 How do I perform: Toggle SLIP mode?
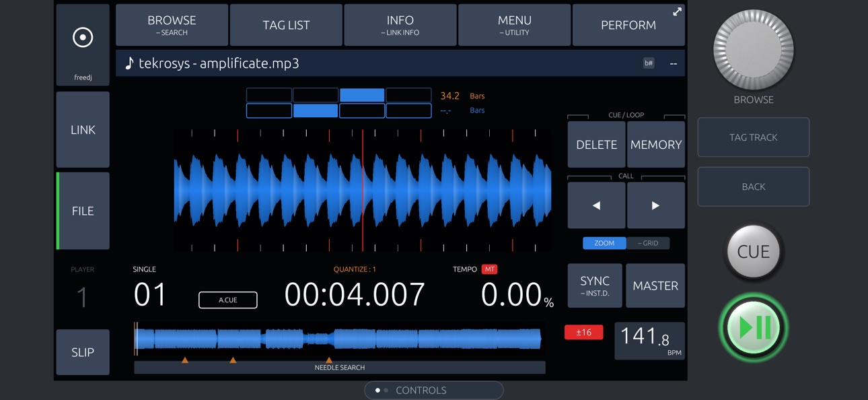click(83, 352)
